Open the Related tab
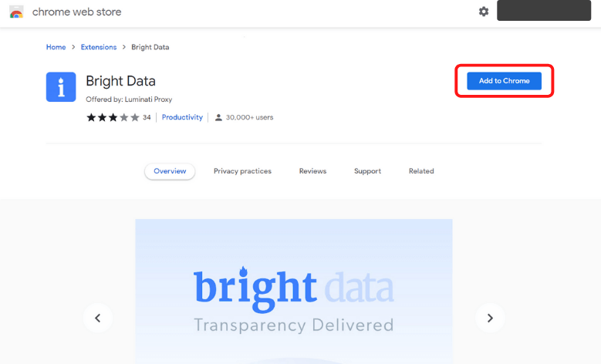The image size is (601, 364). [x=421, y=171]
